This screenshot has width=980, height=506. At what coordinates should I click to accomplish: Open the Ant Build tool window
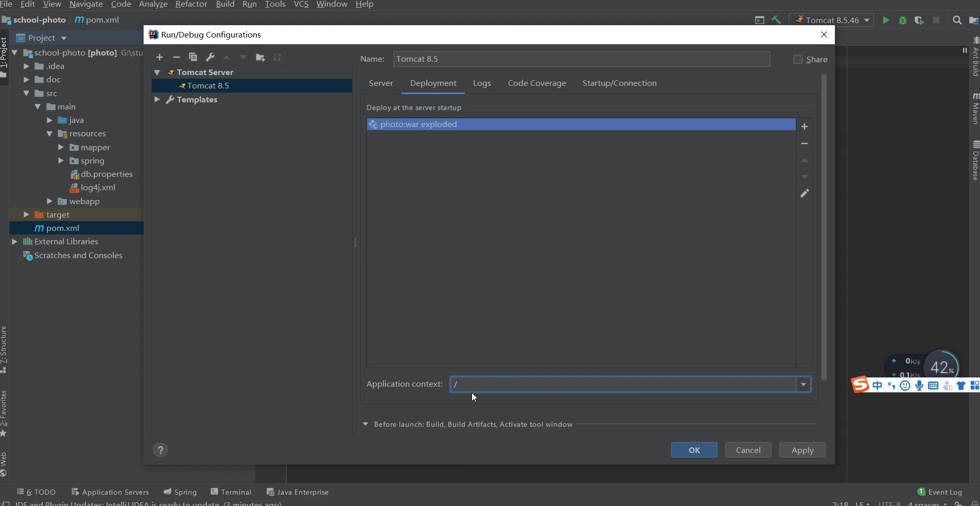975,57
